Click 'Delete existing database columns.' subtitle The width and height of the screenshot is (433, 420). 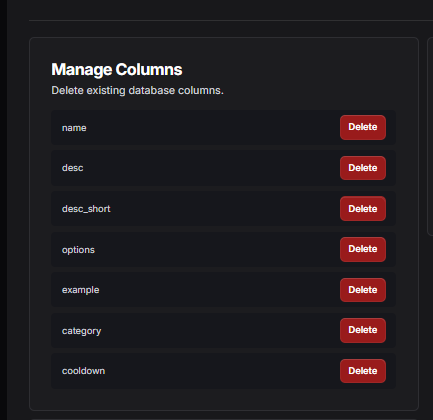[137, 90]
